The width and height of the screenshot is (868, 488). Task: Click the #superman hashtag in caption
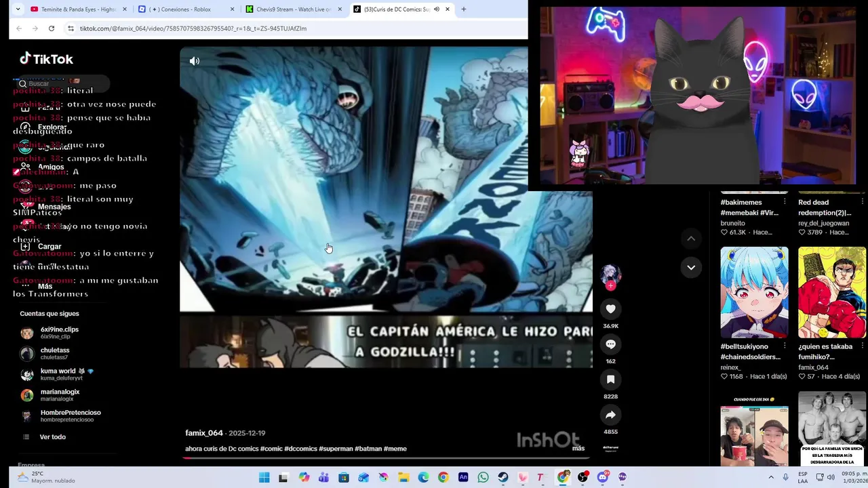337,449
